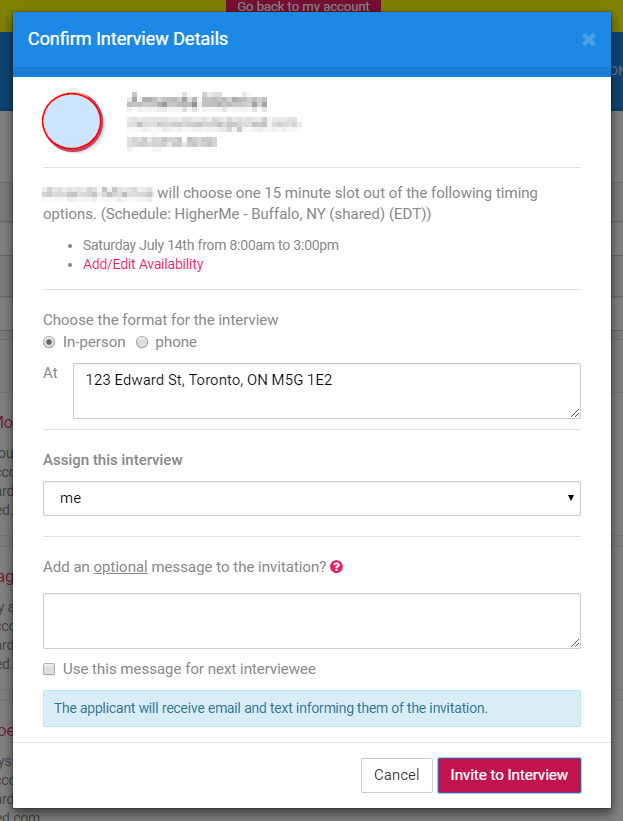Focus the interview address text field

pyautogui.click(x=326, y=390)
